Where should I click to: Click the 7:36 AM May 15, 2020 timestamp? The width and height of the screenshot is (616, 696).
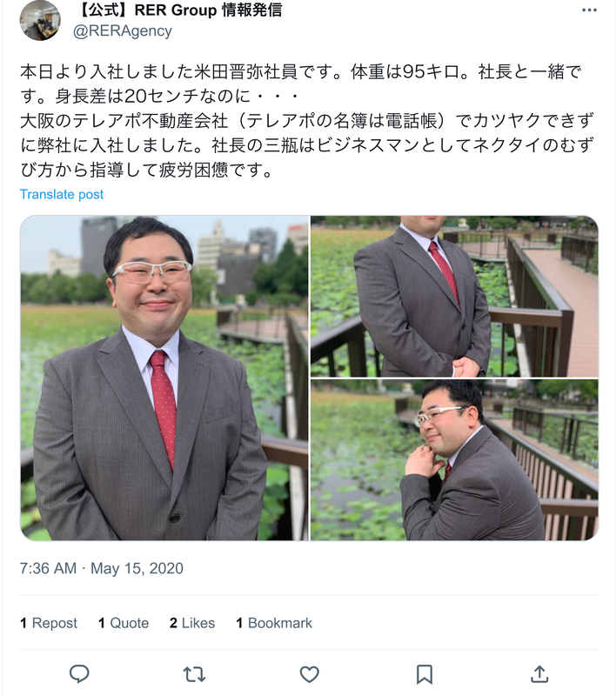[x=102, y=568]
